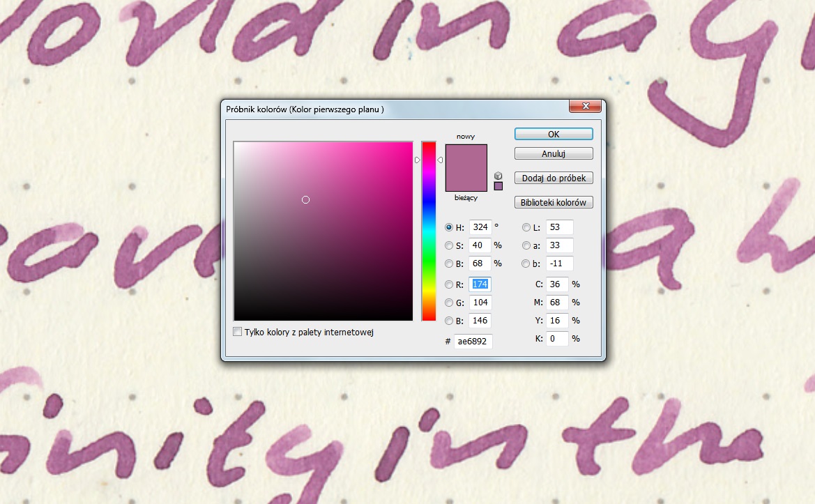Click inside the saturation-brightness color field

tap(323, 231)
